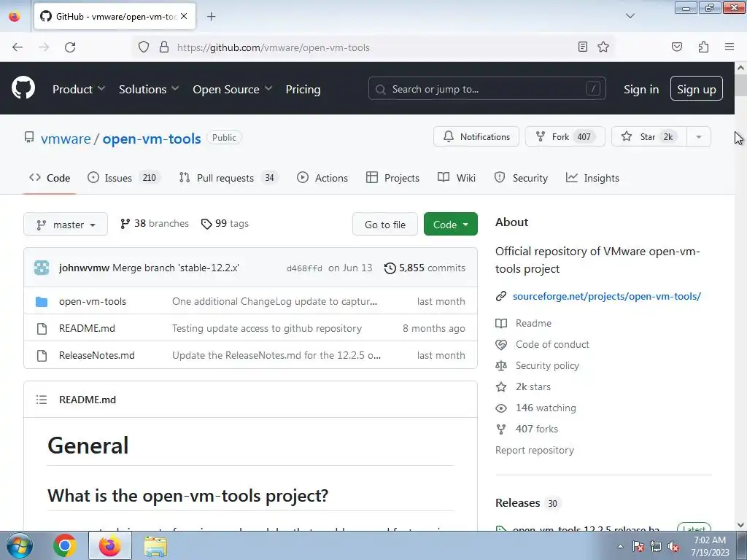This screenshot has width=747, height=560.
Task: Jump to Readme in About sidebar
Action: pos(533,323)
